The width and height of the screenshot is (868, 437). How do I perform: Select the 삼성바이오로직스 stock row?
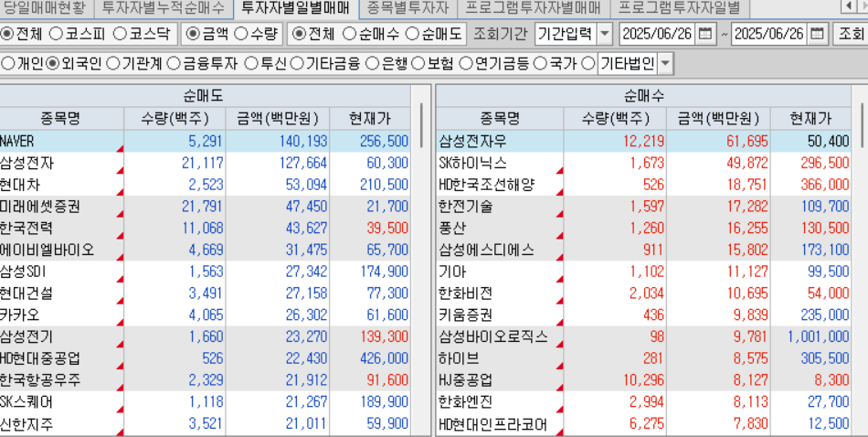point(644,336)
